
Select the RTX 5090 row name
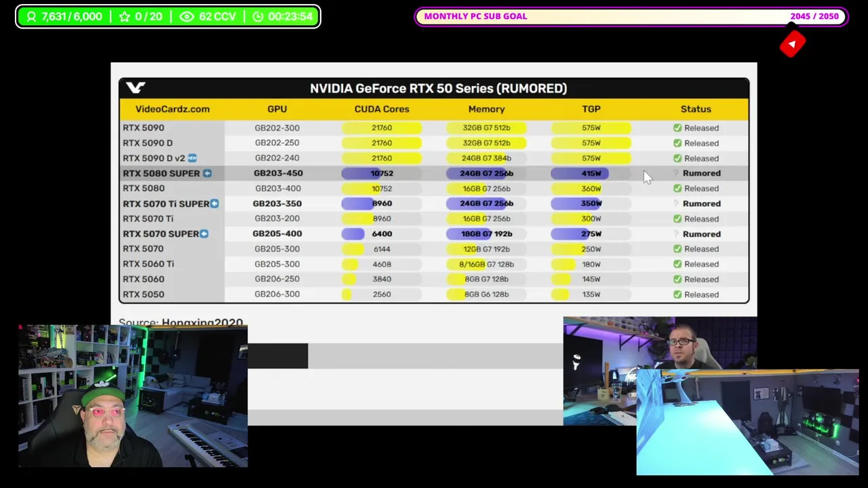pos(143,127)
